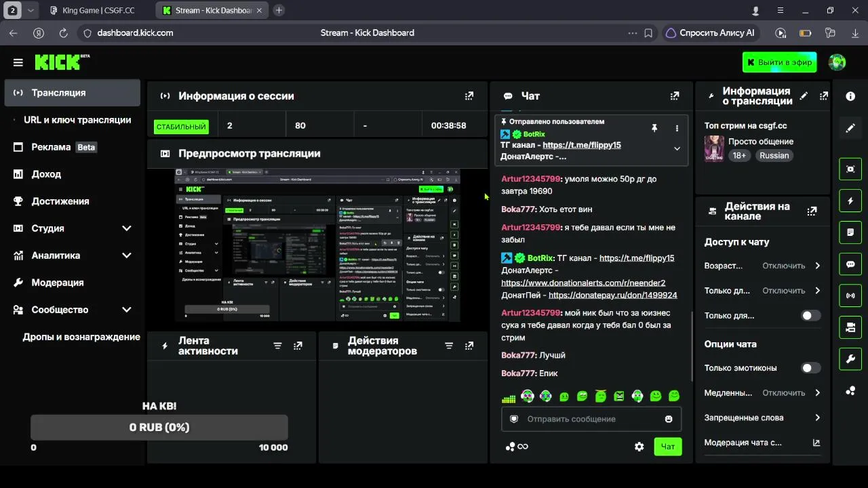Pop out the Лента активности panel
This screenshot has width=868, height=488.
298,346
